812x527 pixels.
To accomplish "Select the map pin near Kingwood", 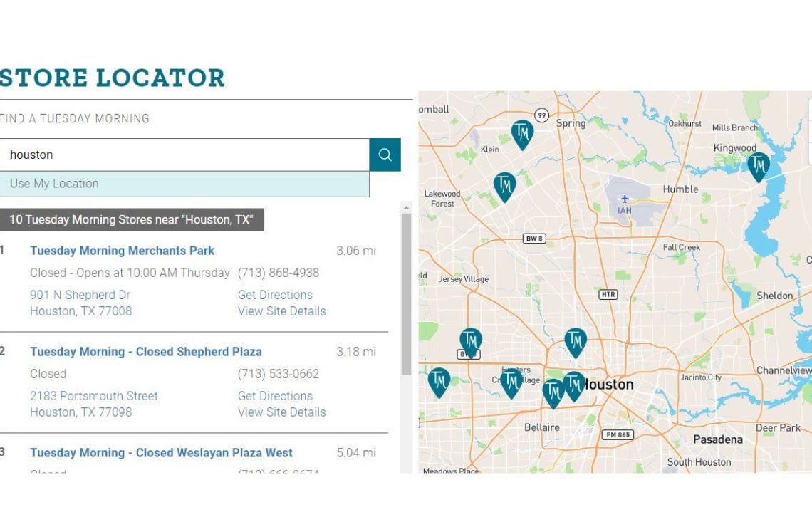I will point(758,166).
